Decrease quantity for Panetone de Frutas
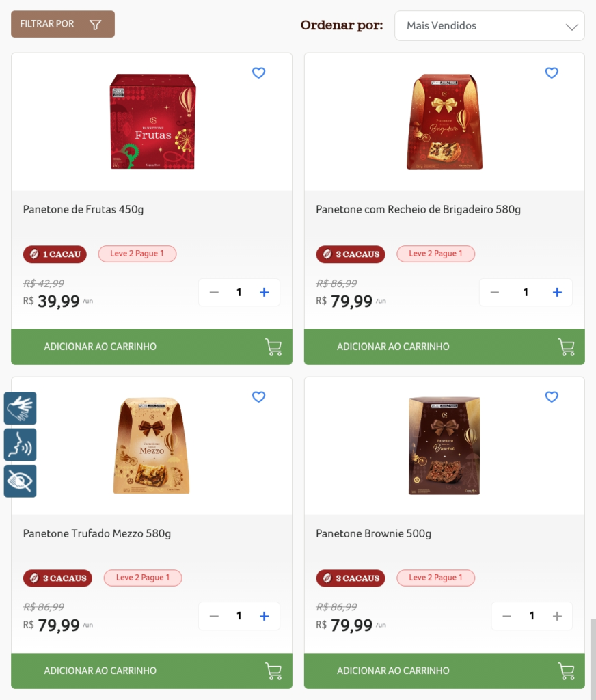This screenshot has width=596, height=700. [214, 293]
